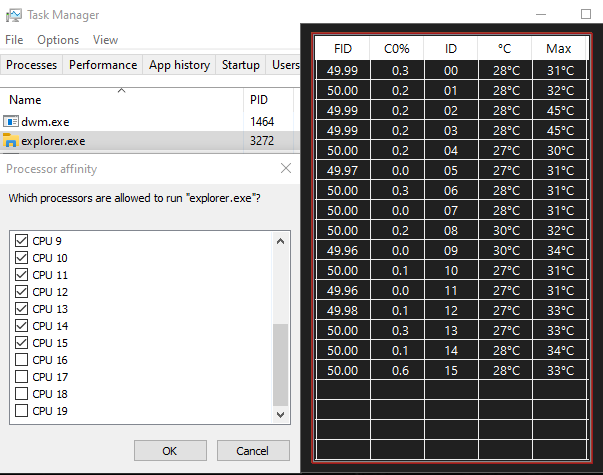Uncheck the CPU 13 checkbox
The height and width of the screenshot is (475, 603).
pyautogui.click(x=22, y=308)
